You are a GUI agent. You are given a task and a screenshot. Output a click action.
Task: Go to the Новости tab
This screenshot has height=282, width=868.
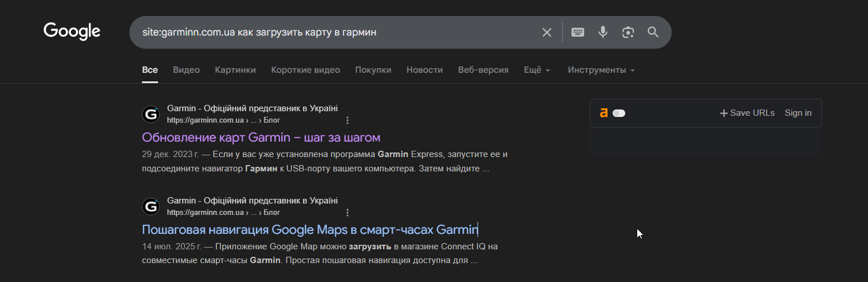click(425, 70)
